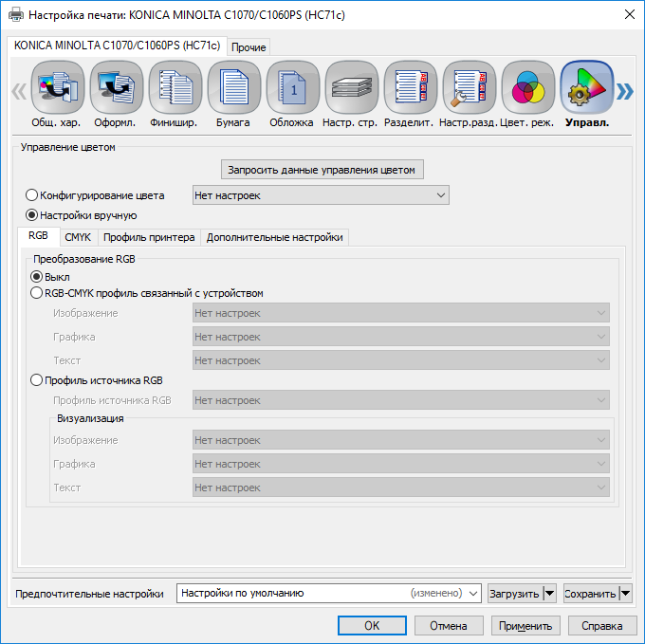Open the Настр.разд. separator settings icon
This screenshot has width=645, height=644.
[470, 87]
